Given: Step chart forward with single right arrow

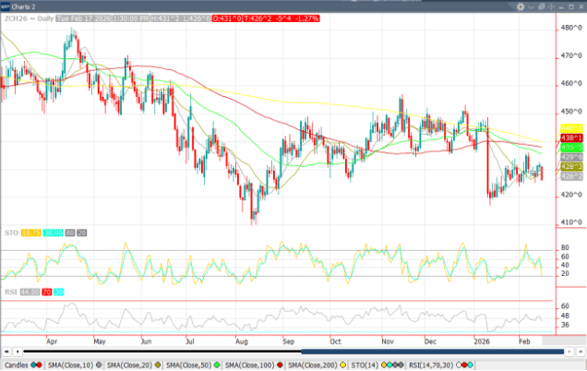Looking at the screenshot, I should [x=569, y=352].
